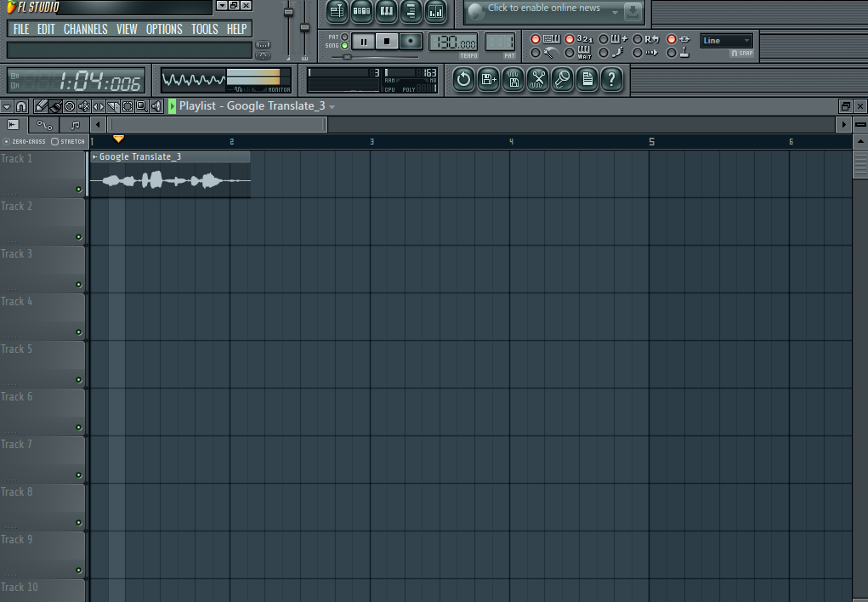Select the Mute tool in Playlist
The height and width of the screenshot is (602, 868).
coord(84,106)
